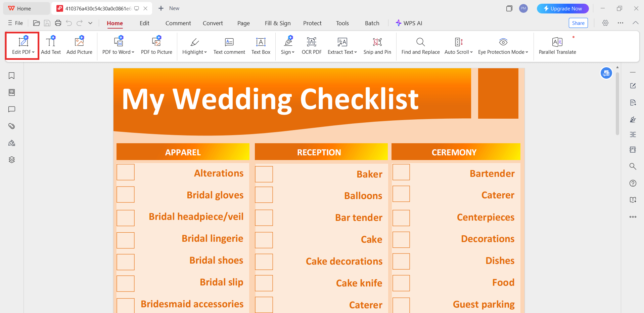Screen dimensions: 644x313
Task: Open the File menu
Action: tap(15, 23)
